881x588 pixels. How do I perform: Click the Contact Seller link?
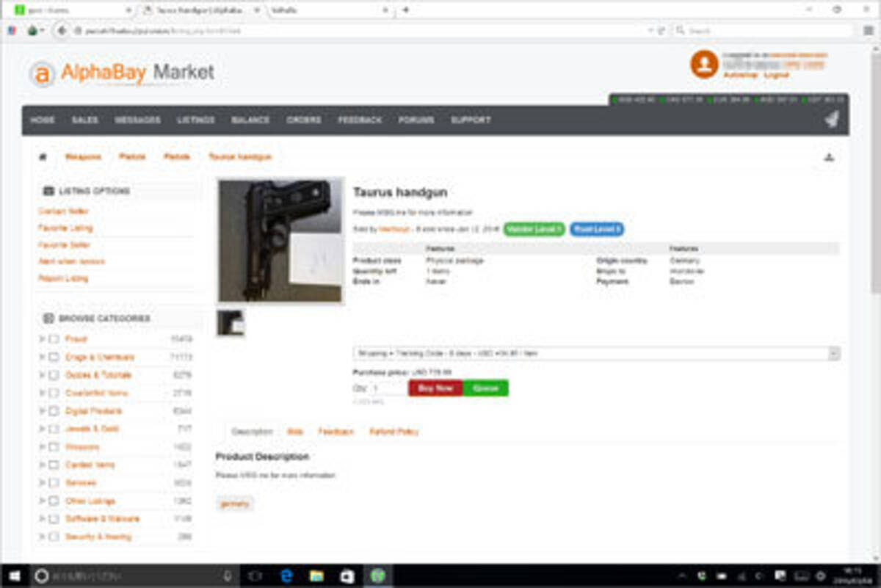(x=64, y=211)
